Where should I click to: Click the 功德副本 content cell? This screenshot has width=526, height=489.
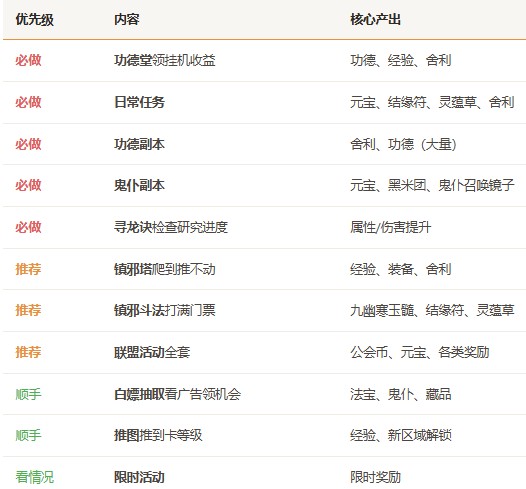[140, 144]
